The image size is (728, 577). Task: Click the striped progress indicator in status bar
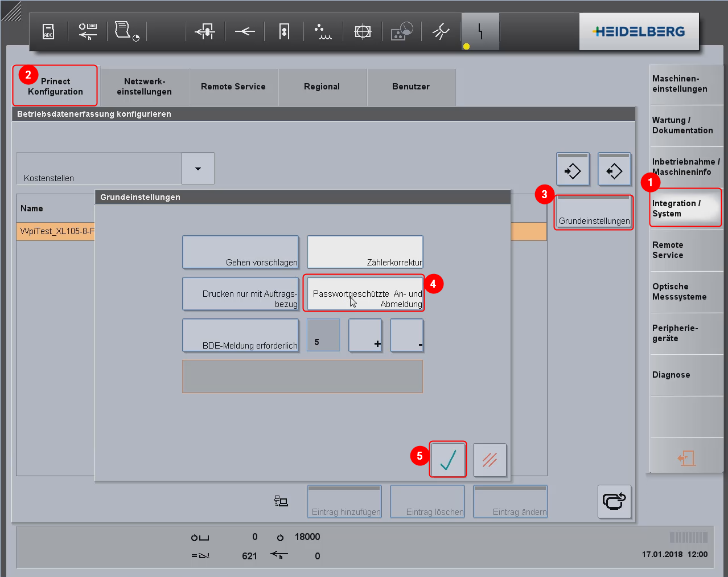coord(689,537)
